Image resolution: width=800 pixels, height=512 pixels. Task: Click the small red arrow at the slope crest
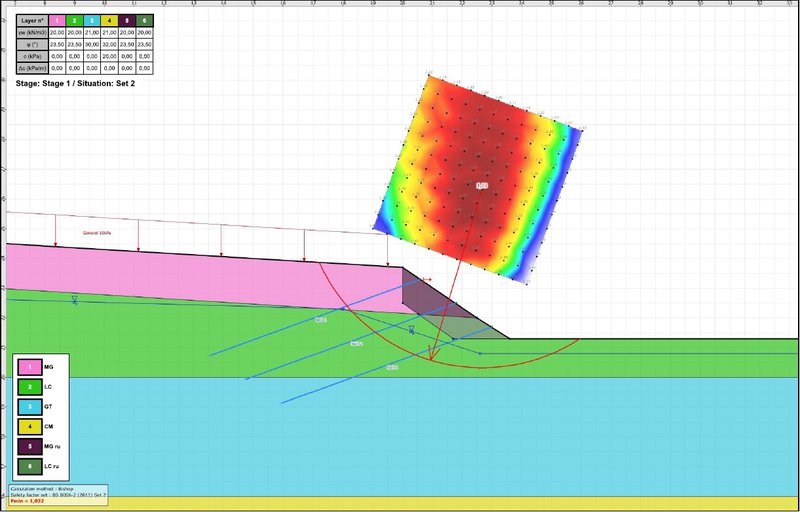click(x=427, y=280)
